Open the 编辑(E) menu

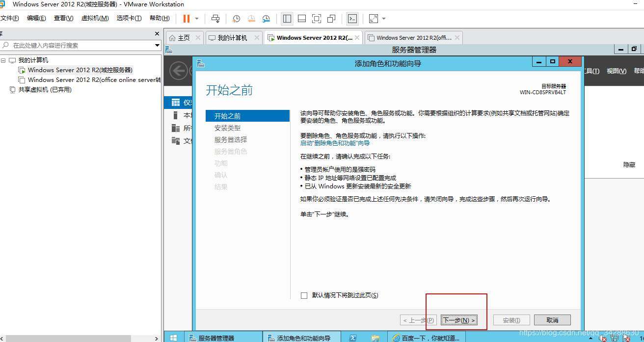(36, 18)
